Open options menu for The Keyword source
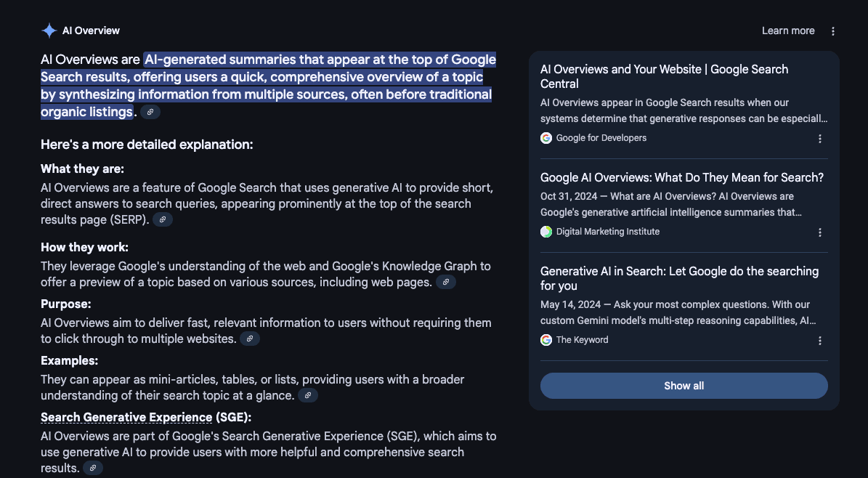 pos(820,341)
